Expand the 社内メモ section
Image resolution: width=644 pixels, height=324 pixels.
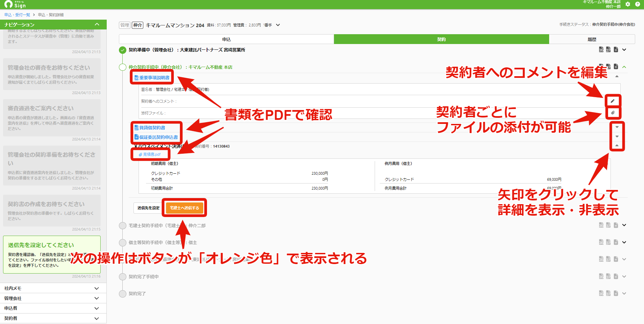click(x=97, y=288)
